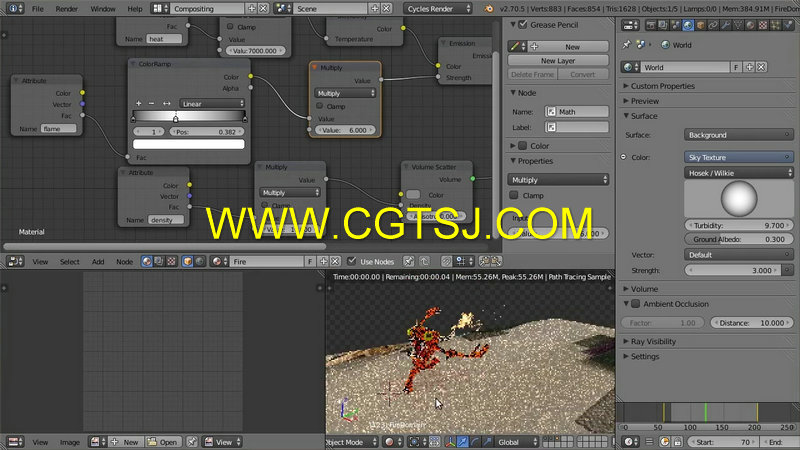The width and height of the screenshot is (800, 450).
Task: Toggle the Grease Pencil panel checkbox
Action: click(522, 24)
